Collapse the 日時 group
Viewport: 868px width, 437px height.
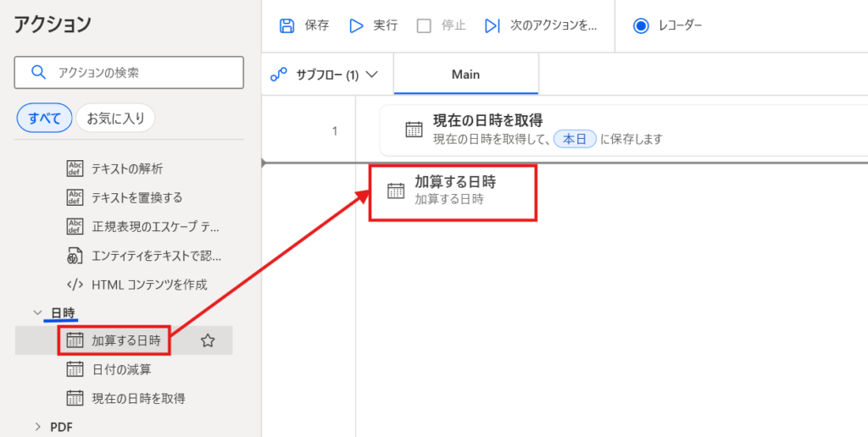(x=37, y=313)
